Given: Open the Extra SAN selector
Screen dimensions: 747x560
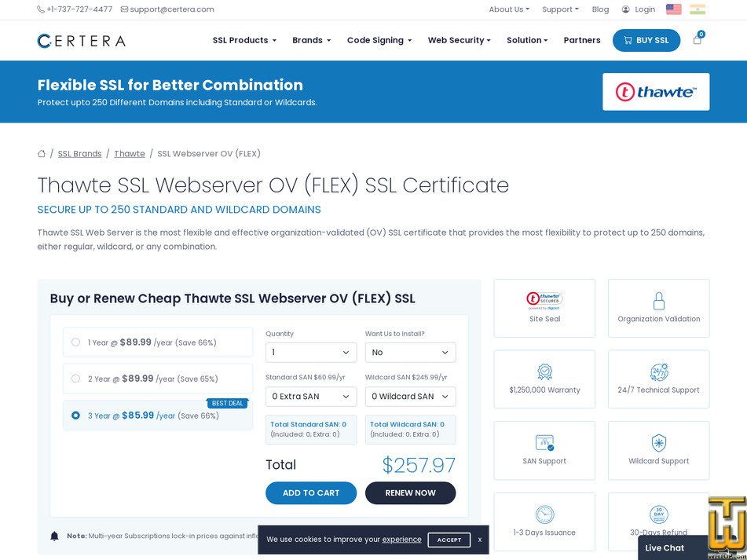Looking at the screenshot, I should pyautogui.click(x=310, y=397).
